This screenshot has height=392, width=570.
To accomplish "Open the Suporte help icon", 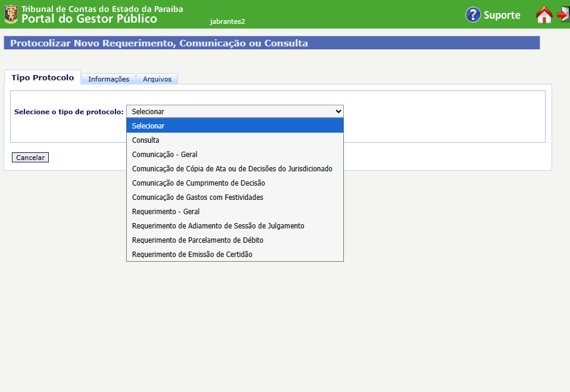I will [x=473, y=15].
